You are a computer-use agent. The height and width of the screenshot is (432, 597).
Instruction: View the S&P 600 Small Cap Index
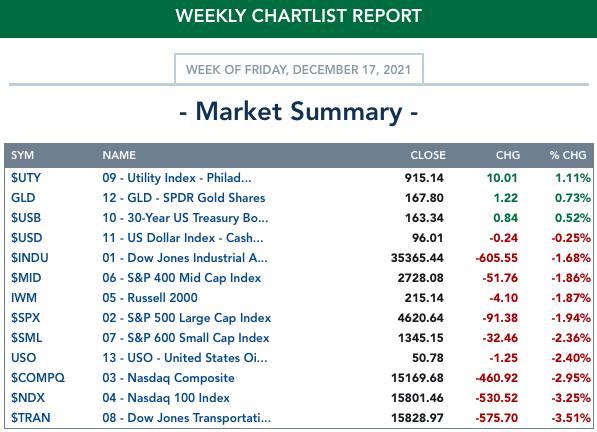click(185, 338)
